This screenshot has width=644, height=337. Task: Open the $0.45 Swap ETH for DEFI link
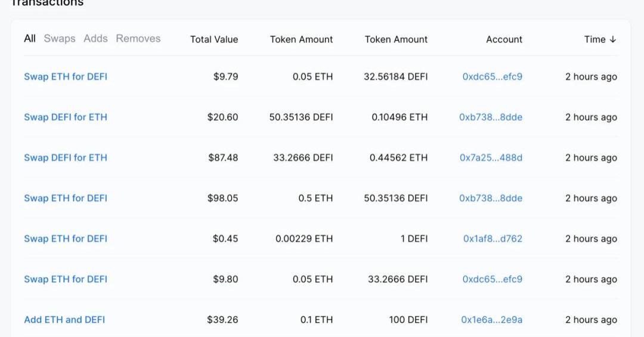pos(66,239)
